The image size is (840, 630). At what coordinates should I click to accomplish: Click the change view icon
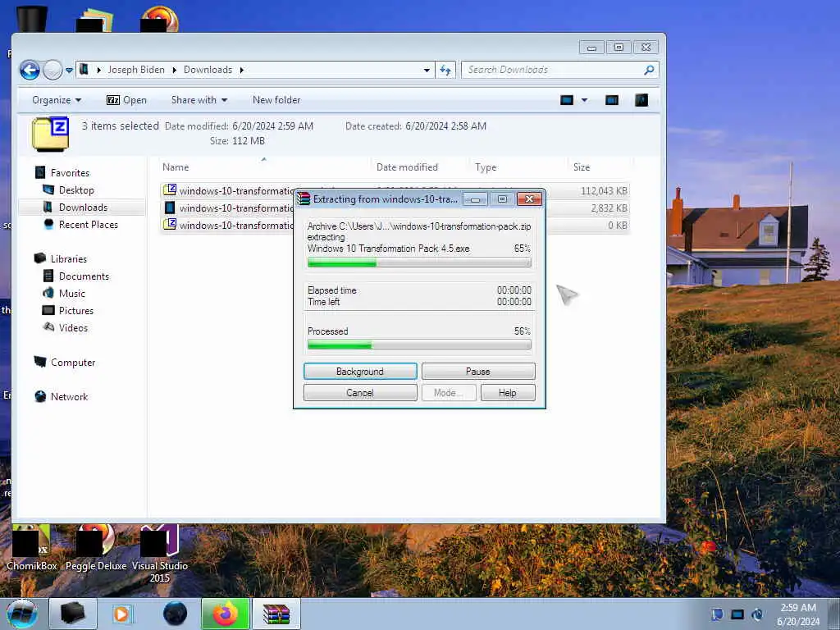tap(567, 100)
